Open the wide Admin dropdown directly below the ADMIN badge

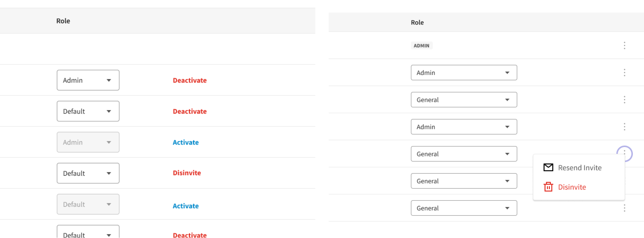464,73
